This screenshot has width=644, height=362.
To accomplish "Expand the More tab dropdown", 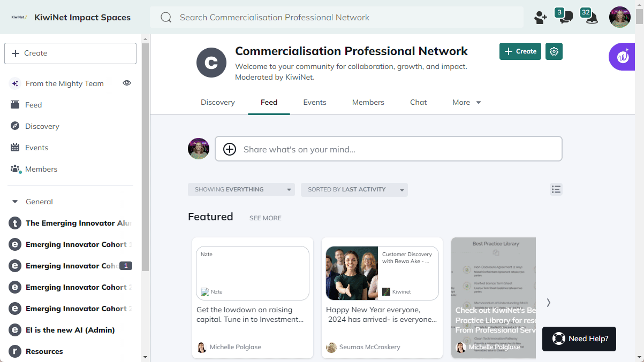I will pyautogui.click(x=467, y=102).
